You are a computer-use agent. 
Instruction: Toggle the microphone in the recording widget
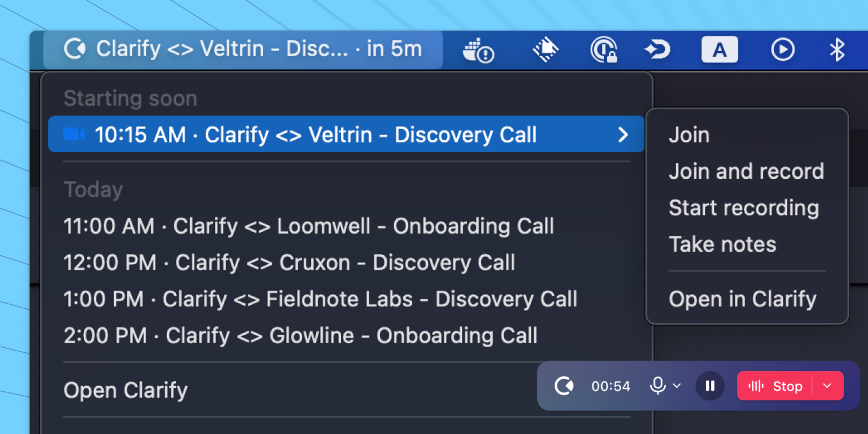[x=658, y=385]
